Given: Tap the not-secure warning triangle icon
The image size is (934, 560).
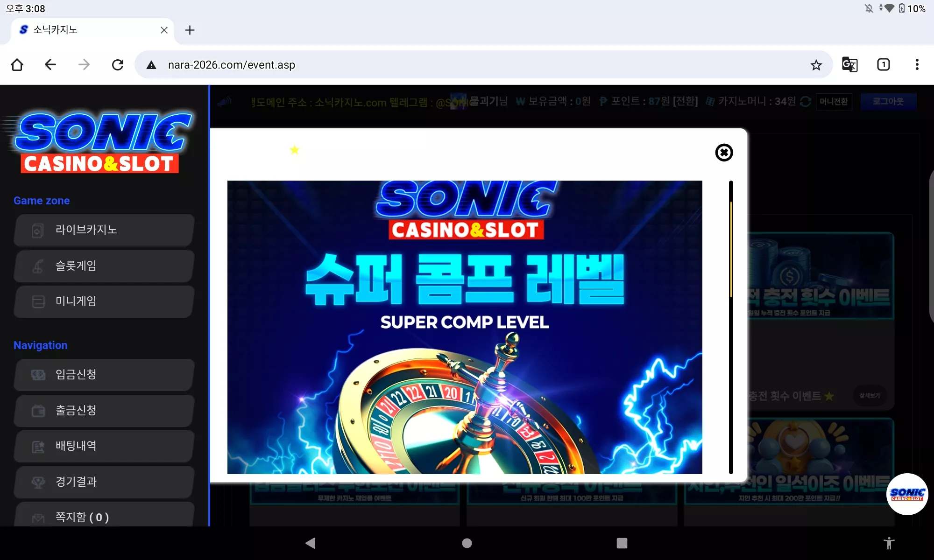Looking at the screenshot, I should [x=151, y=65].
